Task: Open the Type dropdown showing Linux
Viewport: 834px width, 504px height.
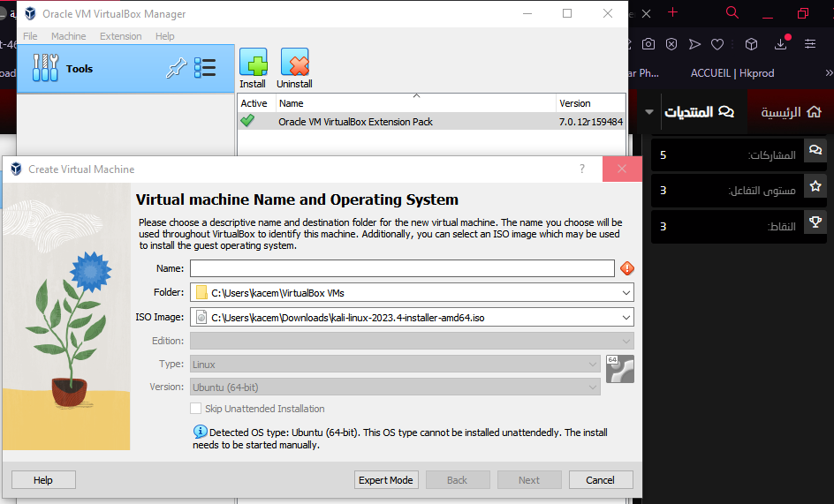Action: click(x=395, y=365)
